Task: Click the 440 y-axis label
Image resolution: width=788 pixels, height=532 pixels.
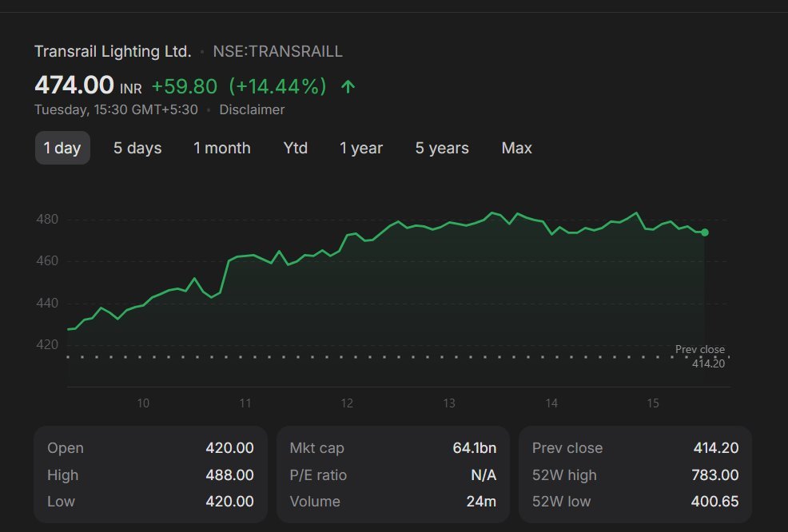Action: coord(47,303)
